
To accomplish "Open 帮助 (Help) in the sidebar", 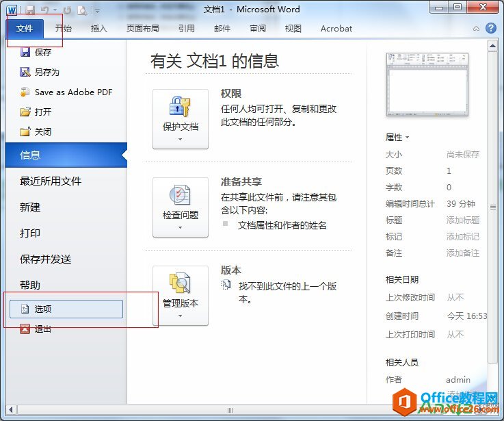I will coord(30,285).
